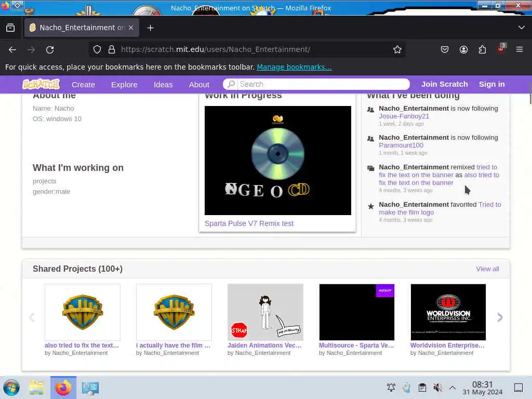The width and height of the screenshot is (532, 399).
Task: Open Multisource Sparta project thumbnail
Action: [356, 312]
